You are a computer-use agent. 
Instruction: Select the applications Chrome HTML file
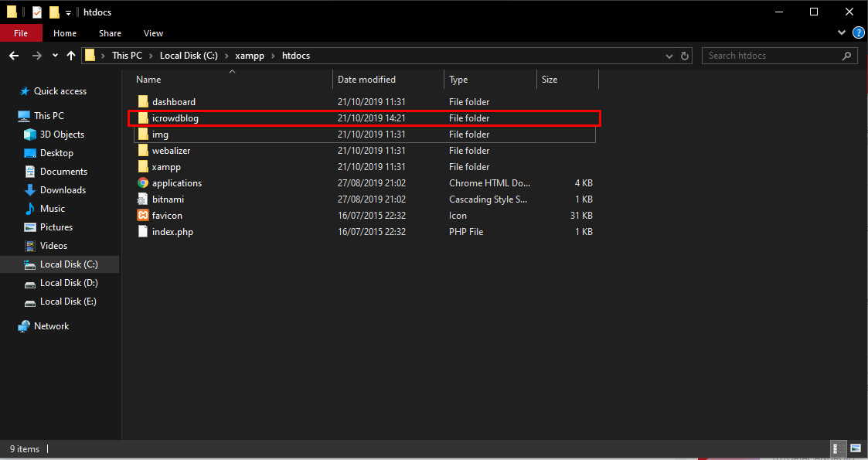coord(365,182)
